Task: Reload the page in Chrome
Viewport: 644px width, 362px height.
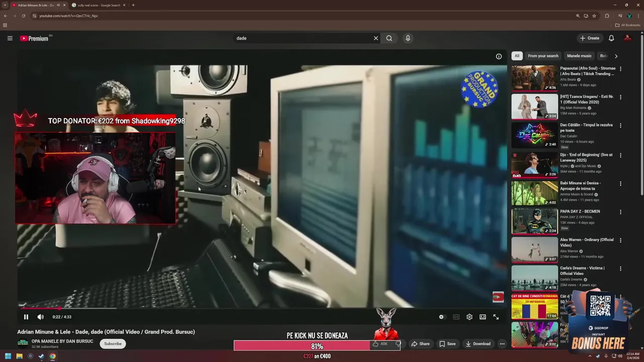Action: (23, 16)
